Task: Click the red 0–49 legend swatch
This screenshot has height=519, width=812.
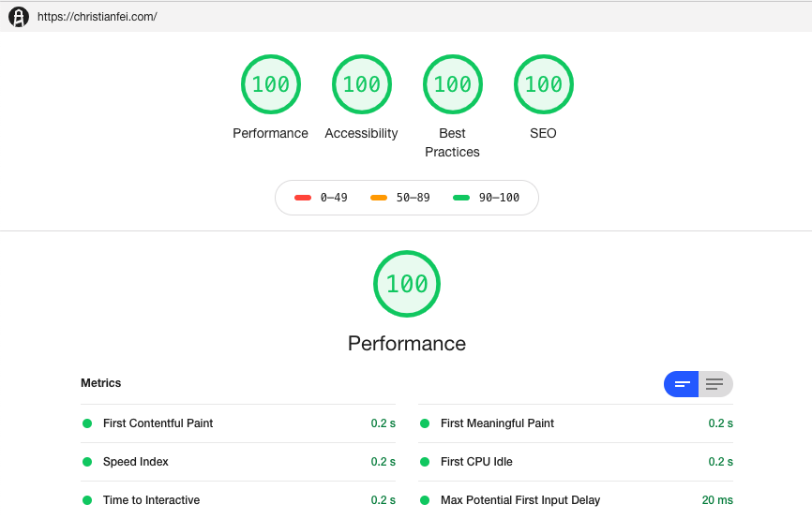Action: (303, 198)
